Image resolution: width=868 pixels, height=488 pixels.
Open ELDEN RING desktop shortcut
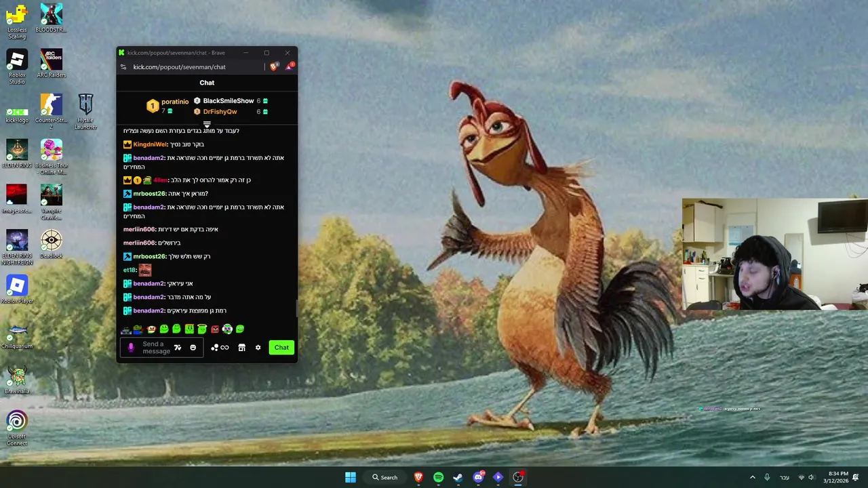(x=17, y=154)
